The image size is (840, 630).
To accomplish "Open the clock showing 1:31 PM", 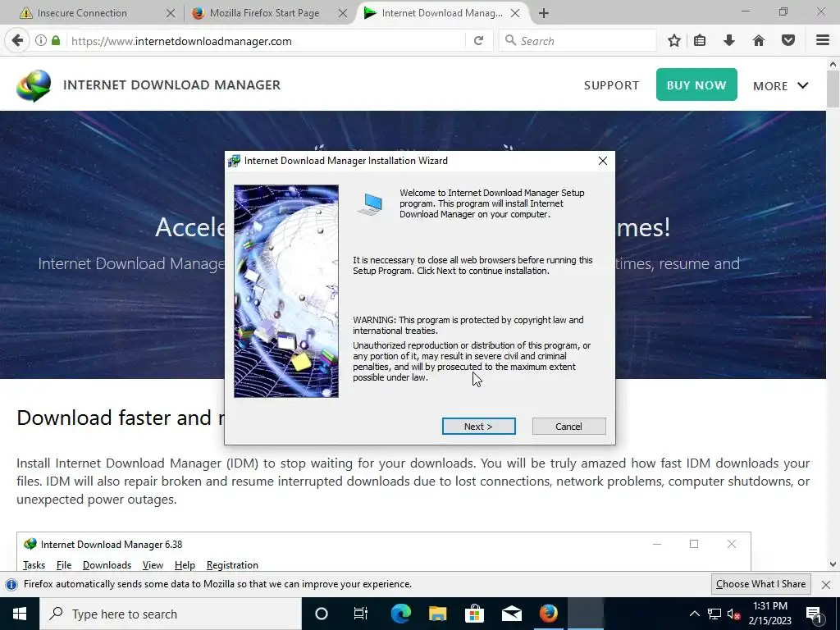I will pyautogui.click(x=769, y=614).
